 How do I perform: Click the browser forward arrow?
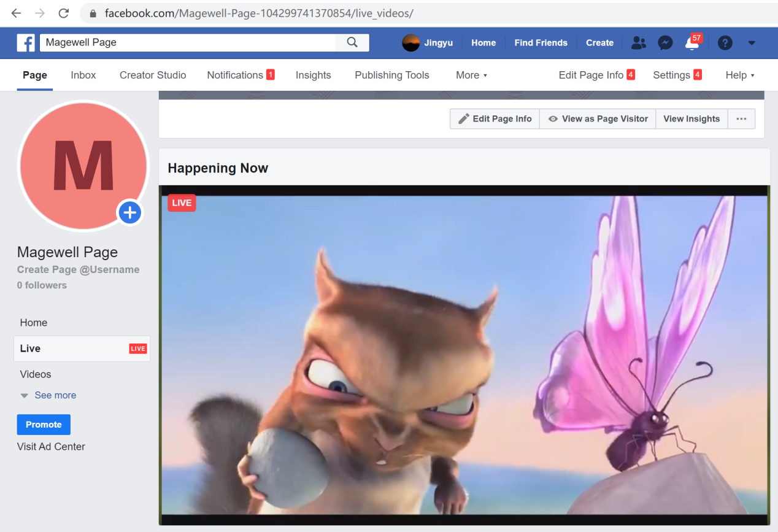coord(40,13)
